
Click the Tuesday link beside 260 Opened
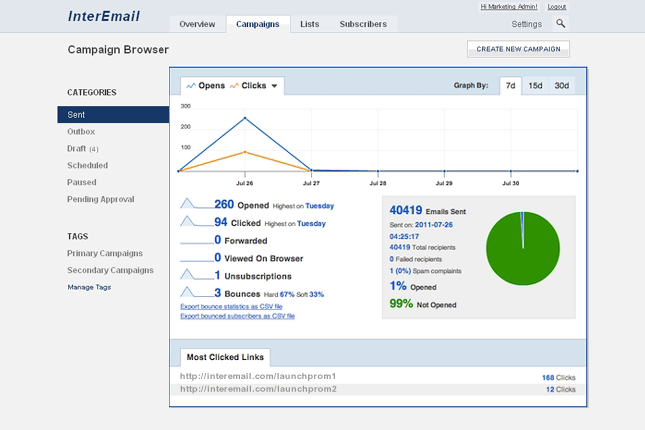click(x=320, y=206)
